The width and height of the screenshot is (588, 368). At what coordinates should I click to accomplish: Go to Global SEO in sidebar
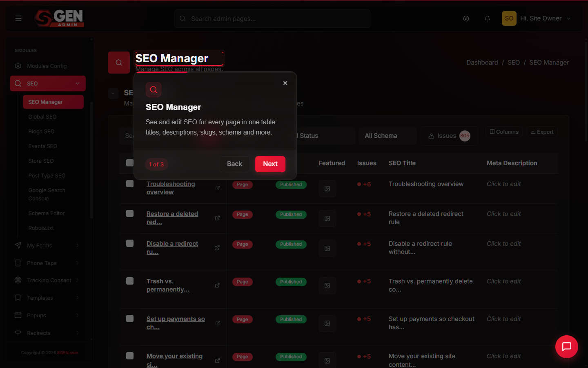[x=42, y=117]
